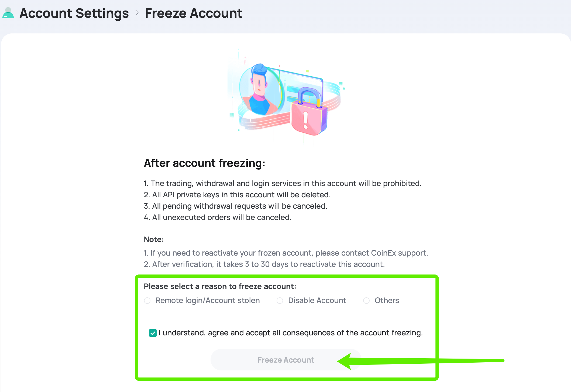Click the Note about contacting CoinEx support
Viewport: 571px width, 392px height.
point(286,253)
